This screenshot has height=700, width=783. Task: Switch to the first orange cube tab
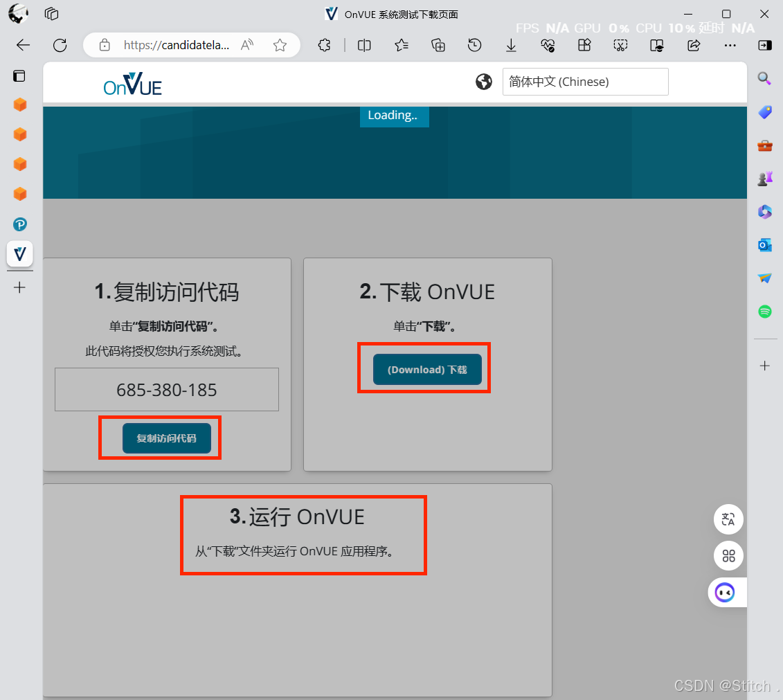(19, 105)
